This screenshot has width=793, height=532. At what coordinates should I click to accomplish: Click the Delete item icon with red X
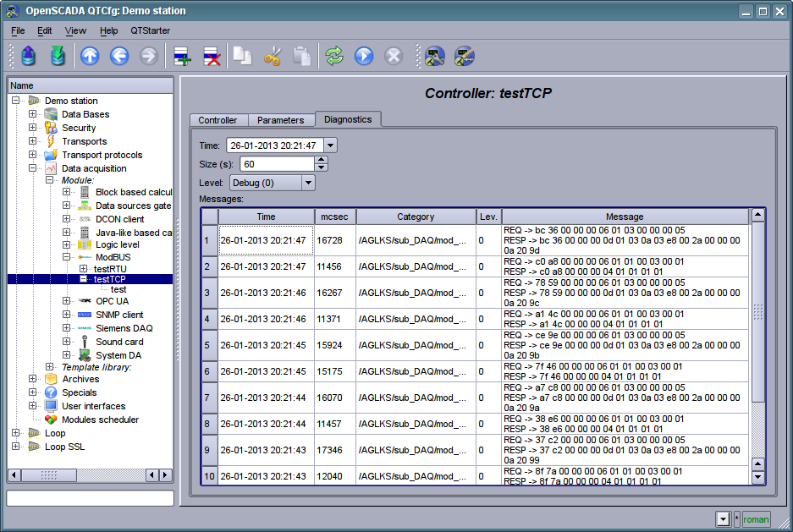[212, 57]
